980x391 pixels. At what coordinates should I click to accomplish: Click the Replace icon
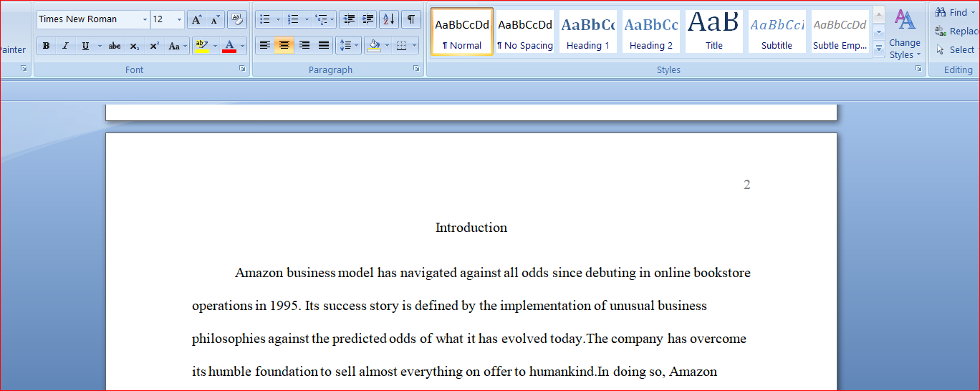[941, 31]
